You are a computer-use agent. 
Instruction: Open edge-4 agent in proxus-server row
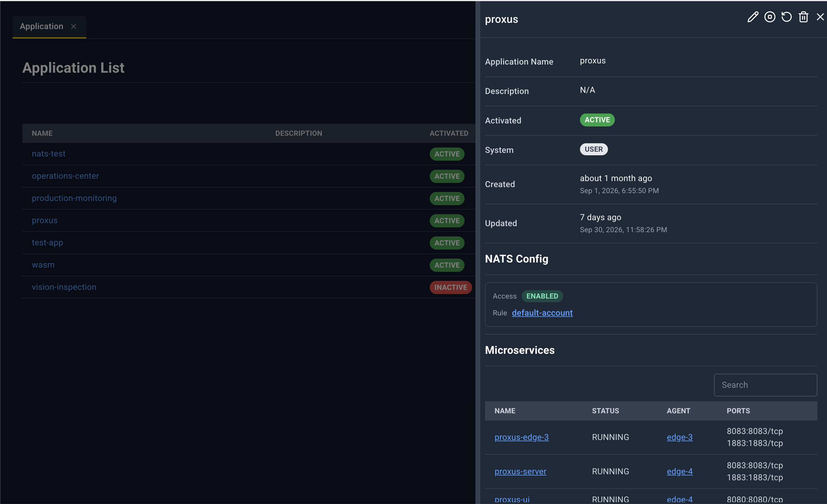tap(679, 471)
